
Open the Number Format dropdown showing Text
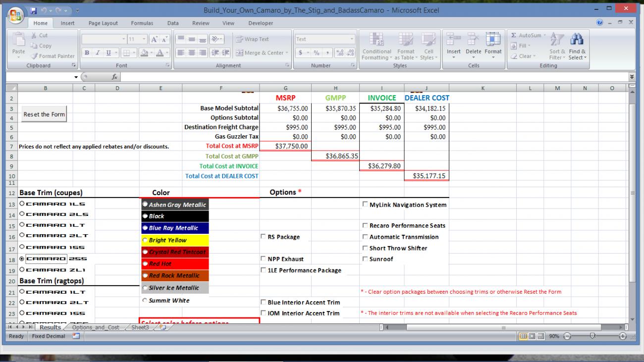pos(352,39)
